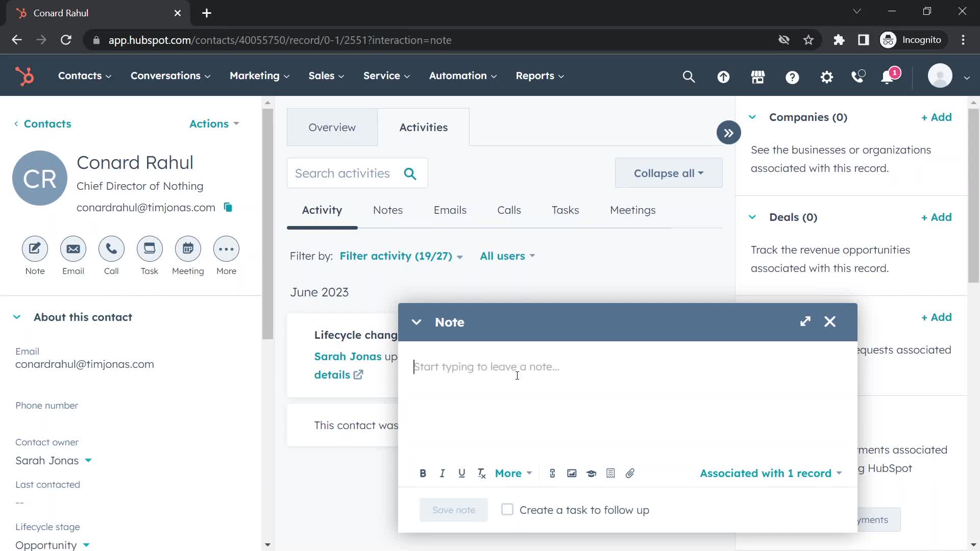
Task: Click the Underline formatting icon
Action: [x=462, y=473]
